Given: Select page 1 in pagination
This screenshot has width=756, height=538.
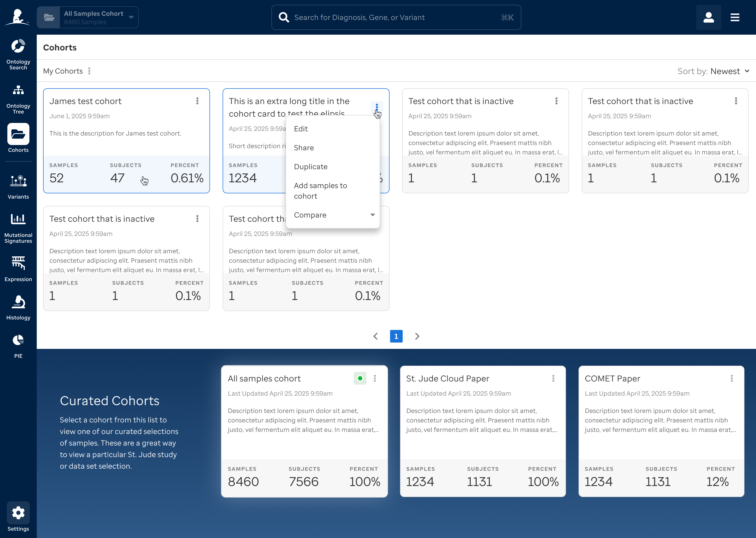Looking at the screenshot, I should pyautogui.click(x=396, y=336).
